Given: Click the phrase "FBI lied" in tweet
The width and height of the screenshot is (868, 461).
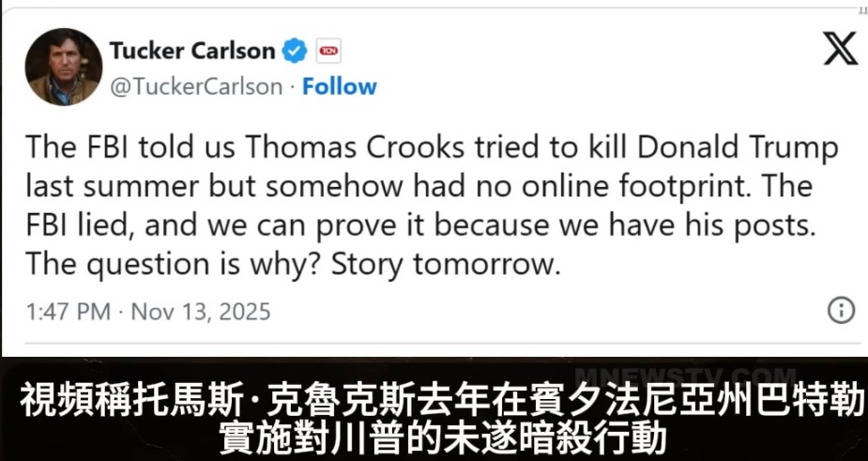Looking at the screenshot, I should pyautogui.click(x=79, y=225).
